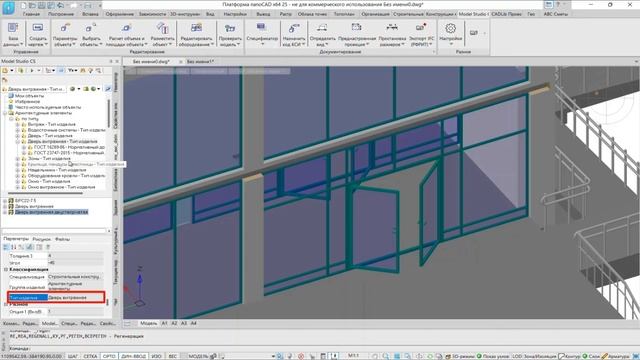Click Простановка размеров tool
The width and height of the screenshot is (640, 360).
coord(392,34)
